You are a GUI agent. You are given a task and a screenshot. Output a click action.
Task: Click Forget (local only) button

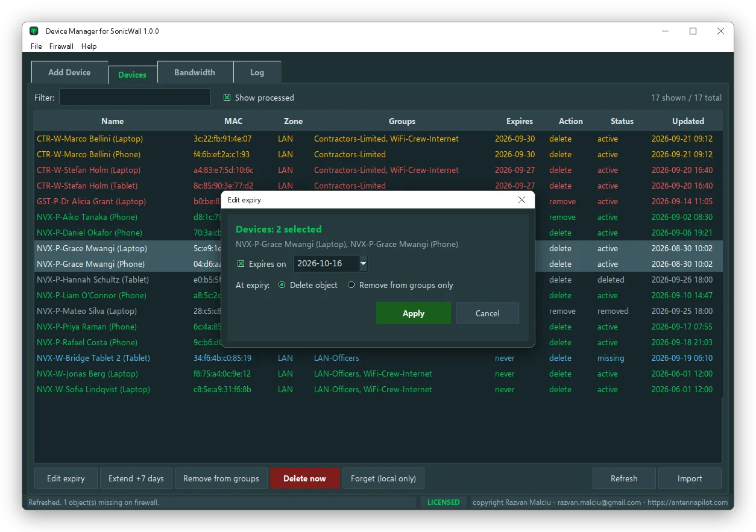click(x=383, y=478)
